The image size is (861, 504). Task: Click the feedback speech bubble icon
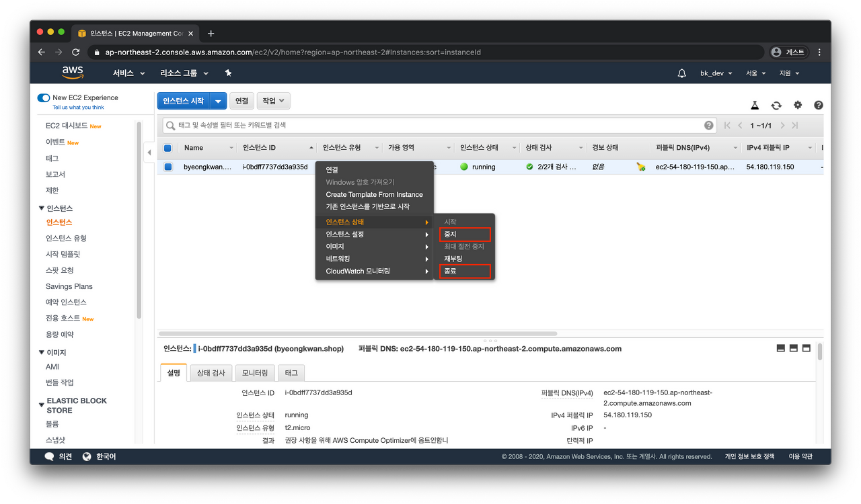click(49, 456)
